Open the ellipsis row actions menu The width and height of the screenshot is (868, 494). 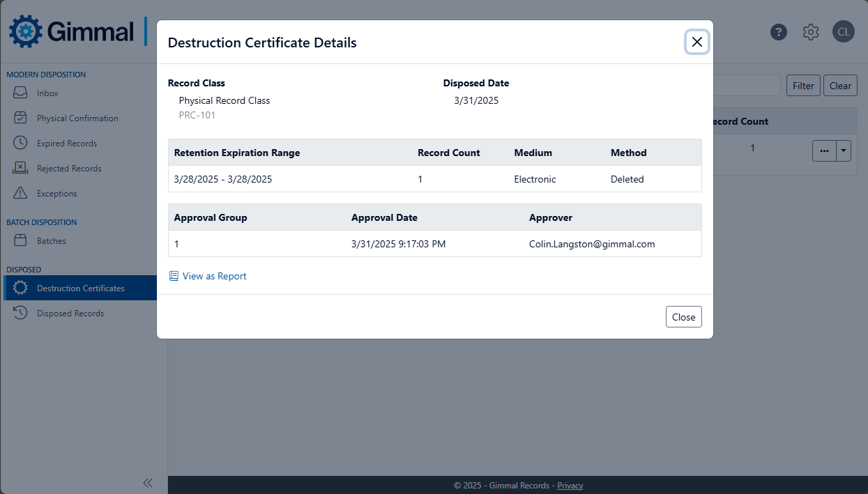824,150
